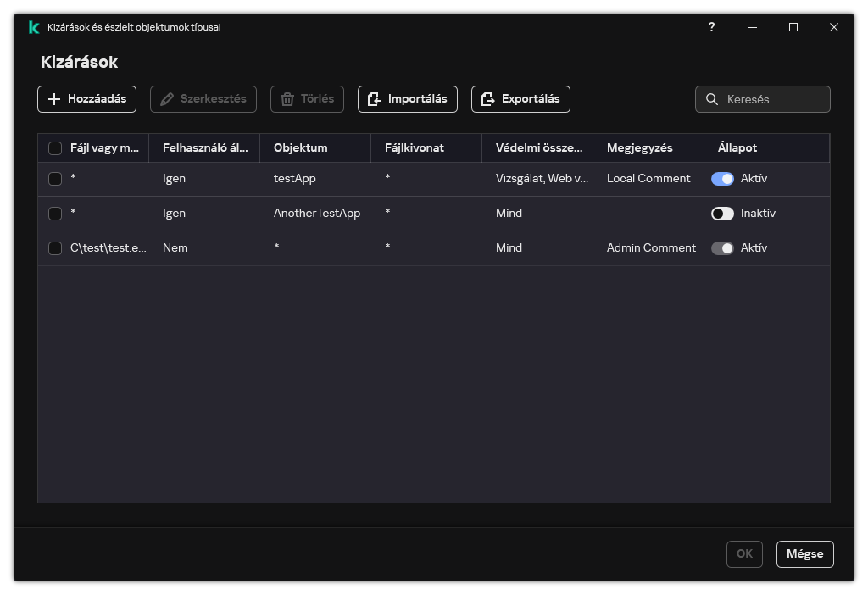The width and height of the screenshot is (868, 595).
Task: Click the trash icon on Törlés
Action: (287, 99)
